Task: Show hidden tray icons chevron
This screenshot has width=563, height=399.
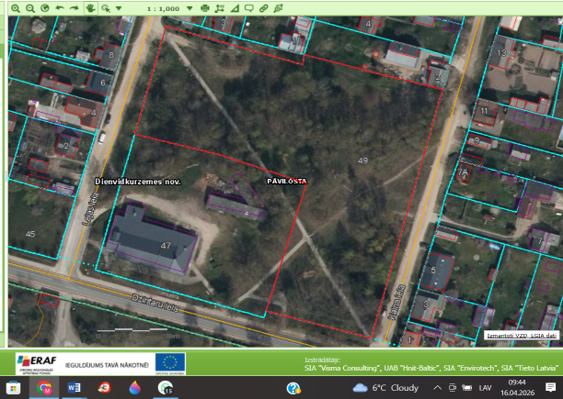Action: (437, 388)
